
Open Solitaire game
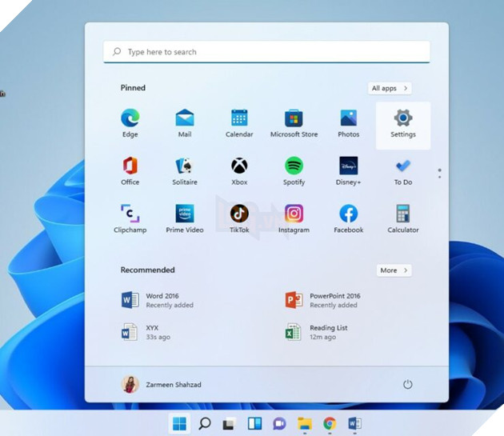coord(185,171)
